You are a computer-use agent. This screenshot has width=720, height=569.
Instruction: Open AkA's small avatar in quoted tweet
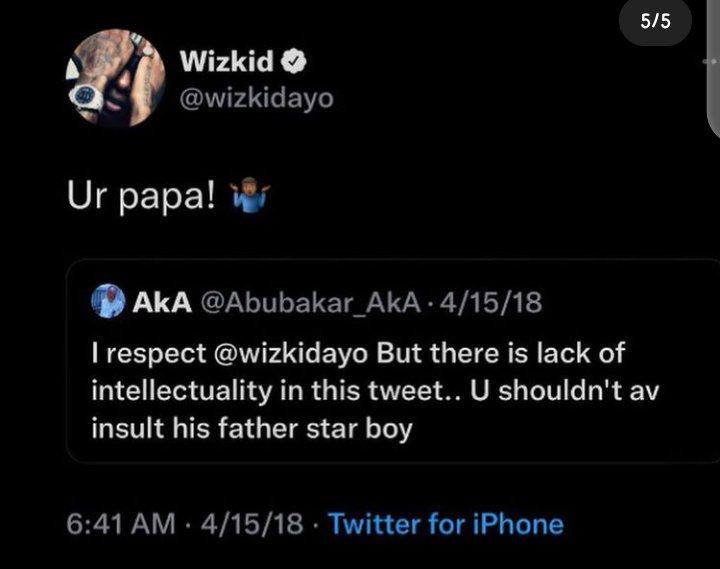click(107, 301)
